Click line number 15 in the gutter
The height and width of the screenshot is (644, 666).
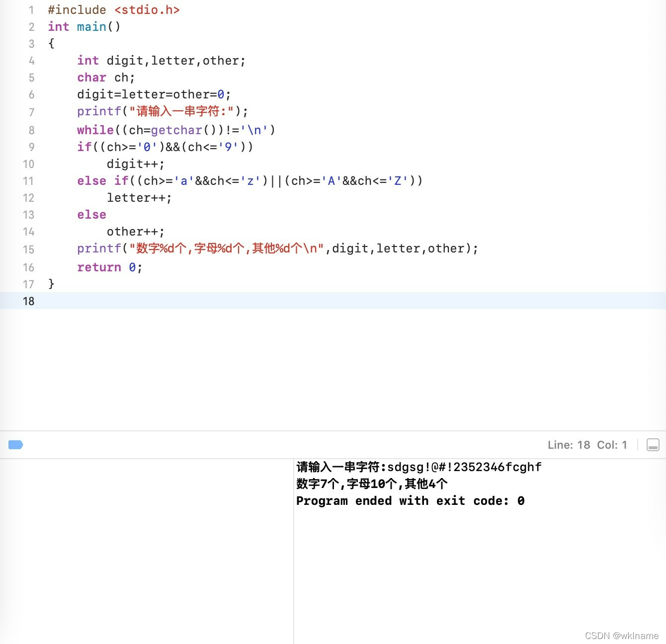[x=28, y=249]
